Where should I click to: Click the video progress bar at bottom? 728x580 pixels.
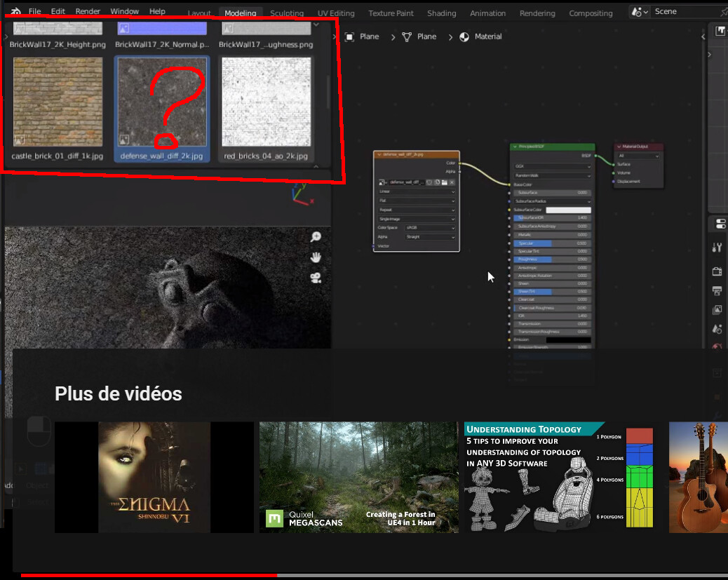pos(375,576)
